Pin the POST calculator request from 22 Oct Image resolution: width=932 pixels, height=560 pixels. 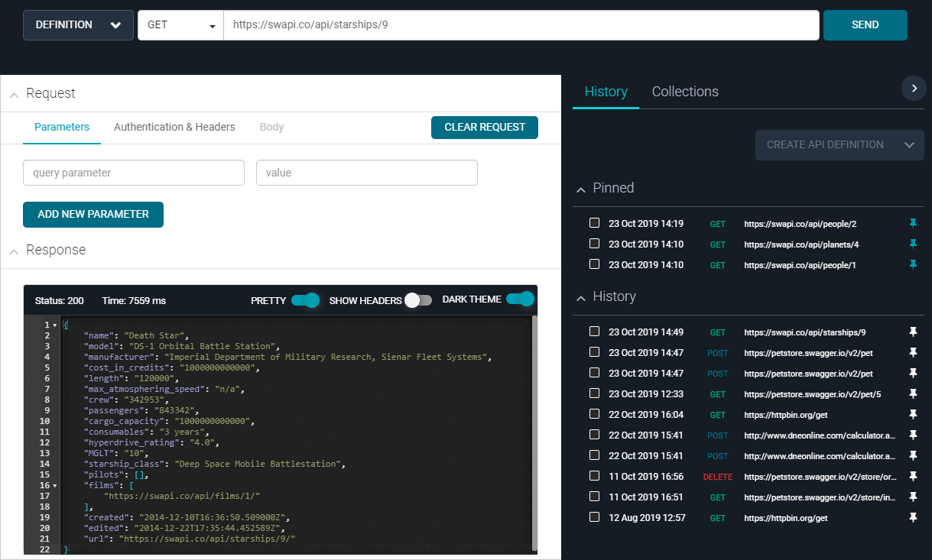pyautogui.click(x=913, y=435)
